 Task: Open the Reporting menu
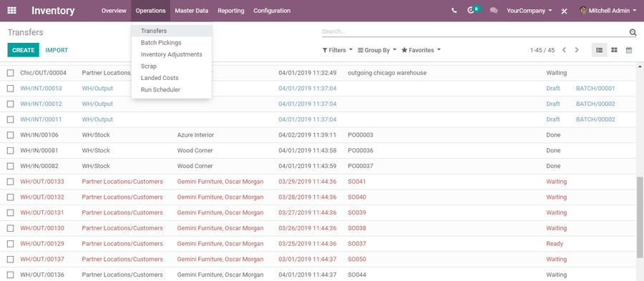pos(231,11)
